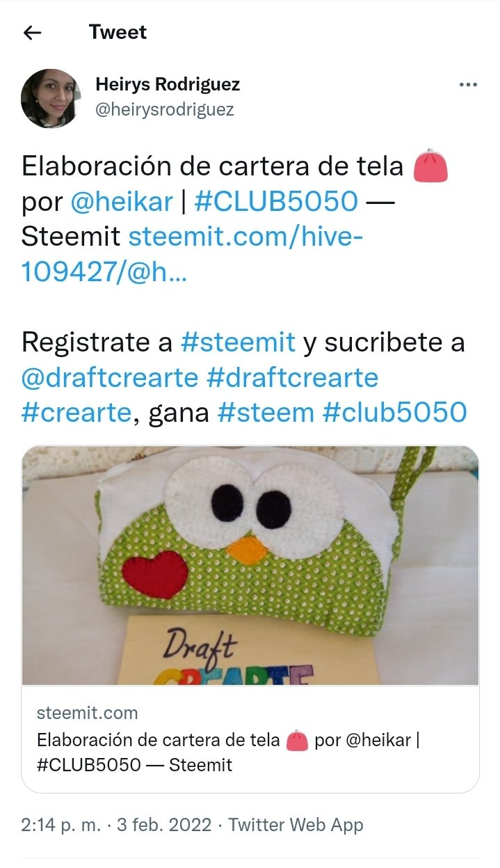Click the purse emoji in link card title
The image size is (500, 868).
coord(297,740)
